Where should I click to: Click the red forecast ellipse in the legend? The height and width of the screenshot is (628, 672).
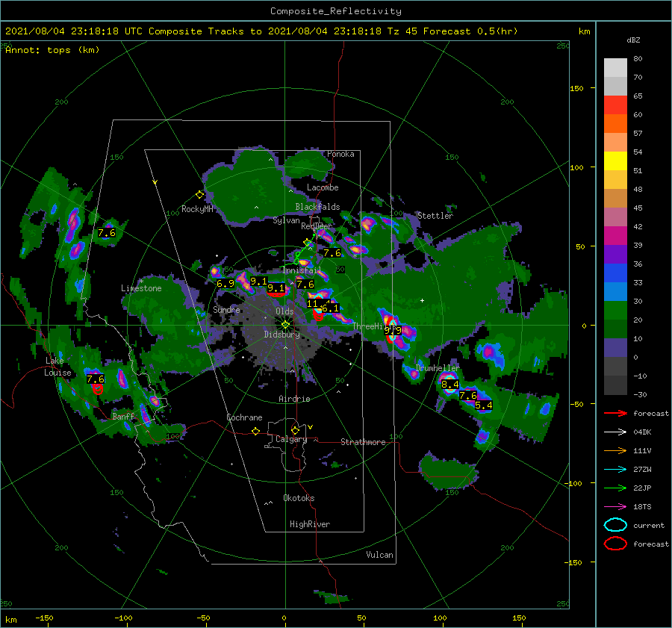(615, 544)
